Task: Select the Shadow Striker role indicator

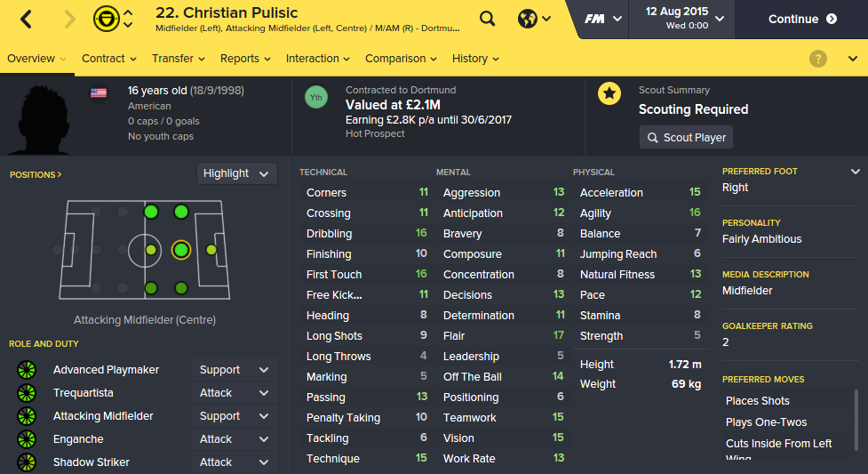Action: click(x=27, y=462)
